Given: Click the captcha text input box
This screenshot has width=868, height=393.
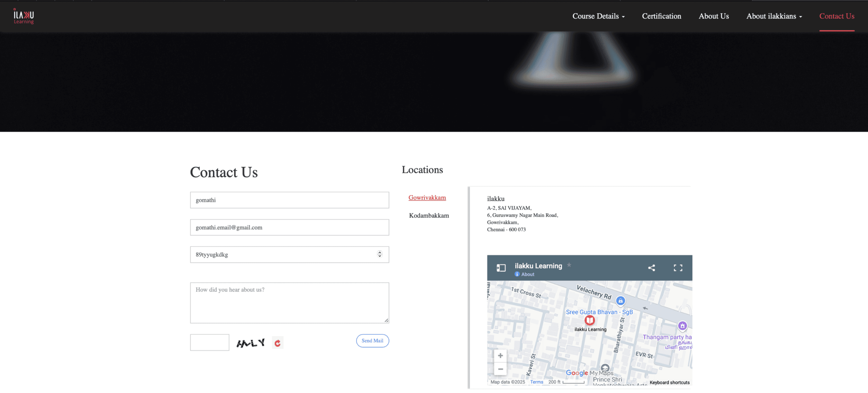Looking at the screenshot, I should coord(209,342).
